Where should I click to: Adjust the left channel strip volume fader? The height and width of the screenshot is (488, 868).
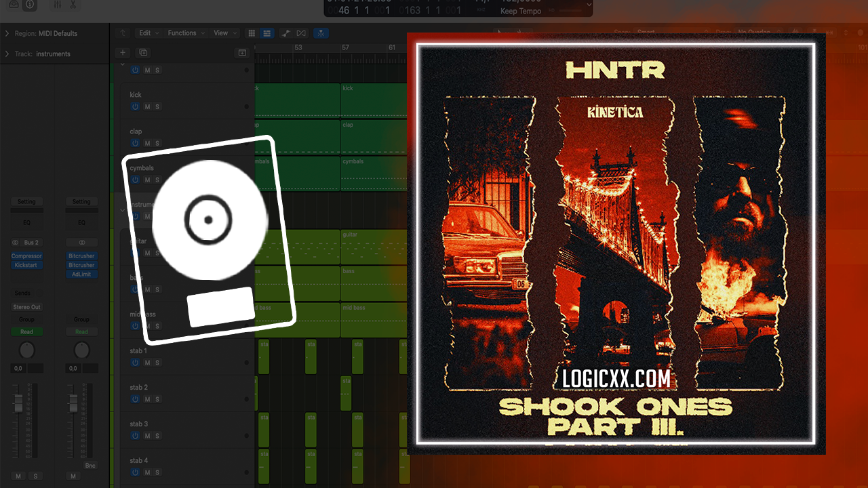(x=18, y=404)
